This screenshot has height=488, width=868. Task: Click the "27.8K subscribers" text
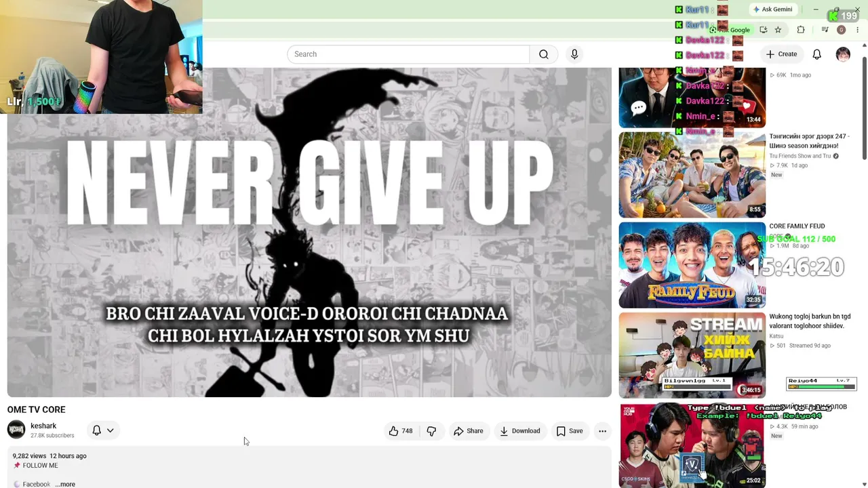point(52,436)
